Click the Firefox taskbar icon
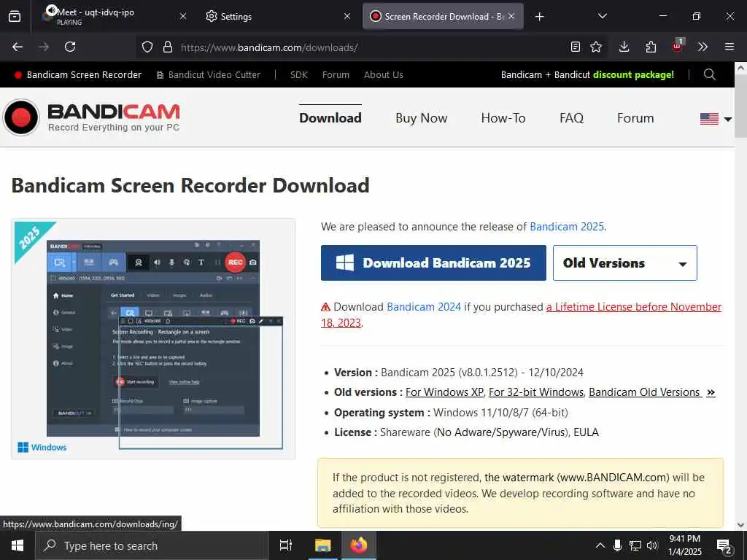 point(359,545)
